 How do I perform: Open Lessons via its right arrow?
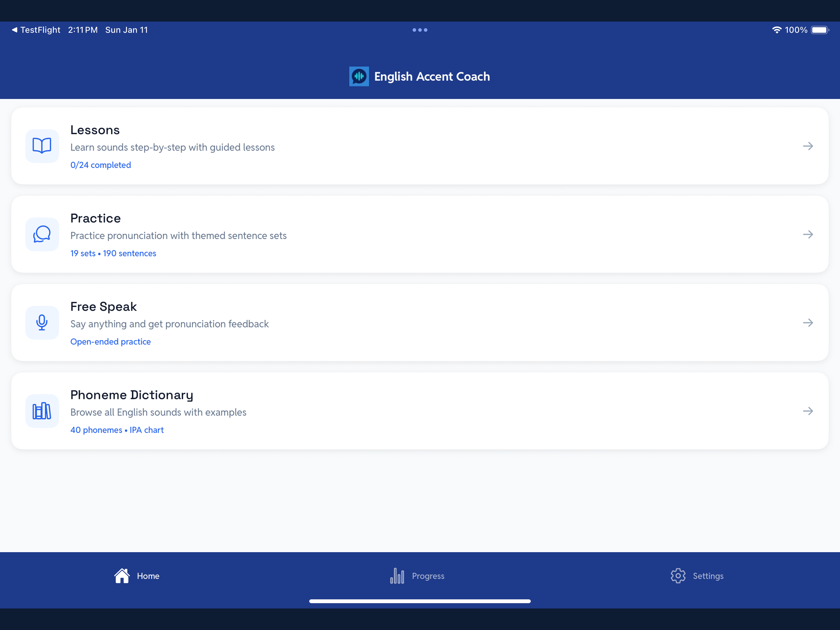click(x=808, y=146)
